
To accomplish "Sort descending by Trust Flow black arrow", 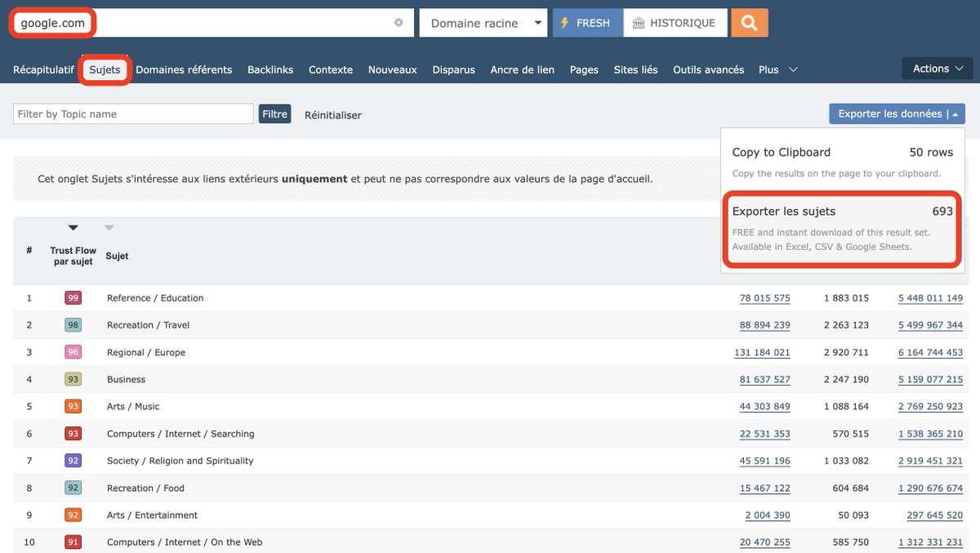I will point(73,228).
